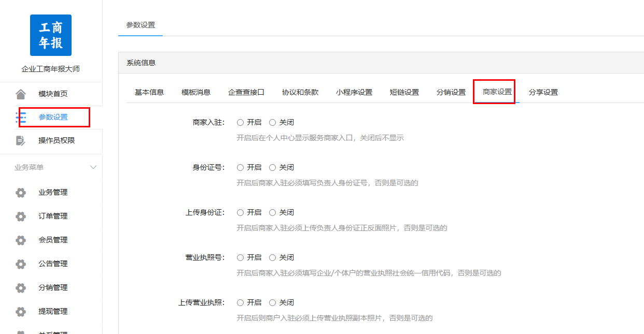Screen dimensions: 644x334
Task: Switch to the 企查查接口 tab
Action: click(246, 92)
